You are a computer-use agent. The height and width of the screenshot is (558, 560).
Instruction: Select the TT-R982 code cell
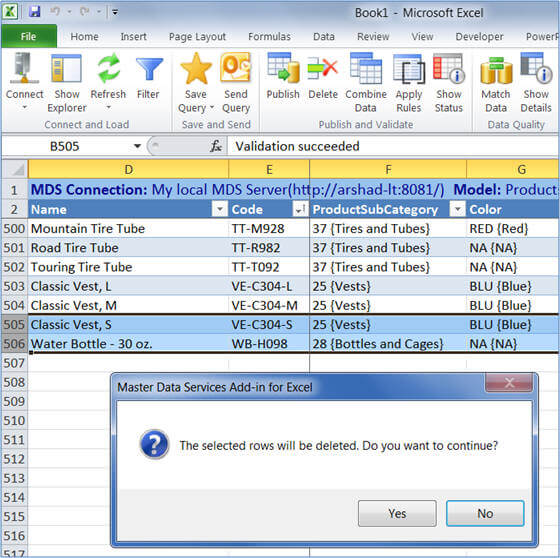(269, 248)
